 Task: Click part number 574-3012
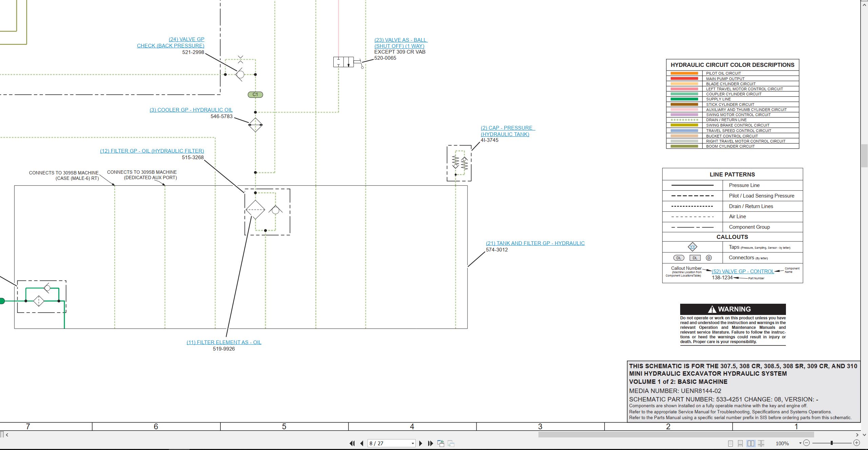point(497,250)
